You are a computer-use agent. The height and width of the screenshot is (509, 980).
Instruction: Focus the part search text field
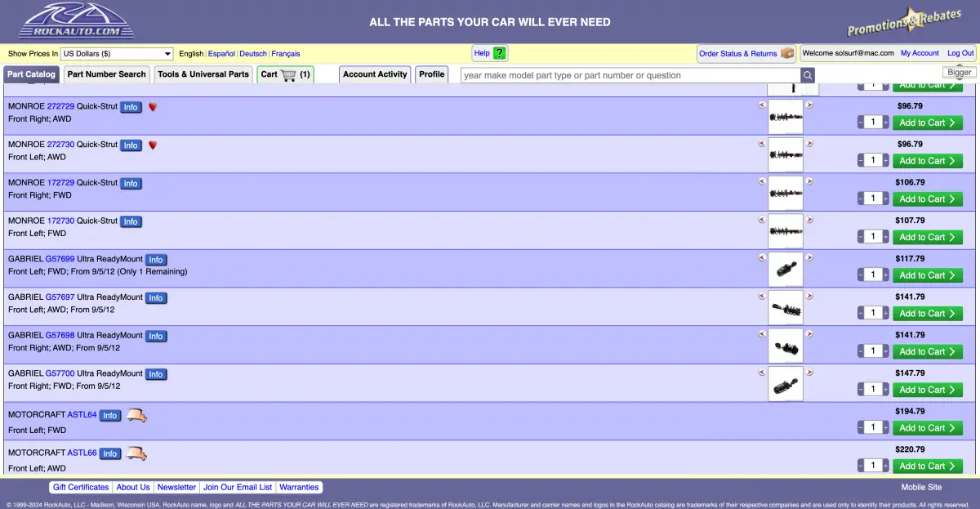click(630, 75)
